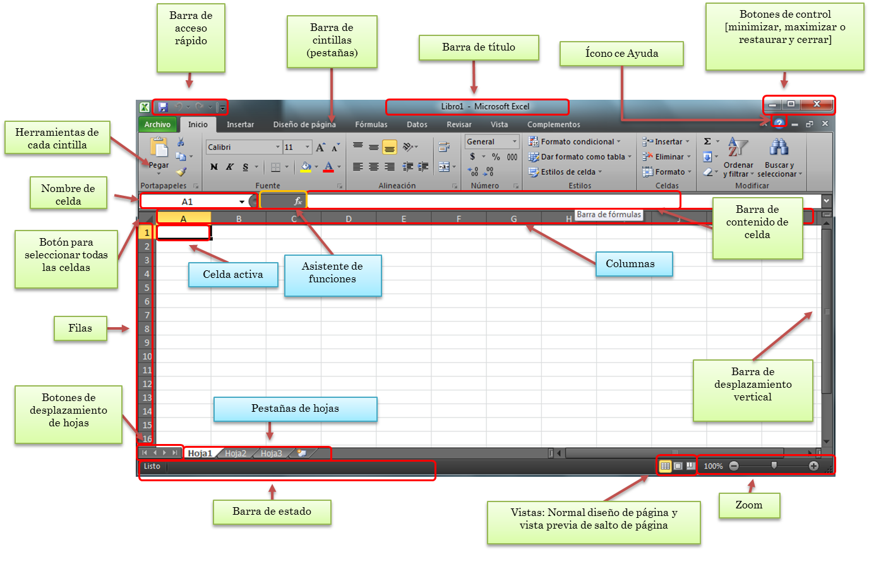The image size is (869, 588).
Task: Apply italic formatting with the K icon
Action: [x=229, y=167]
